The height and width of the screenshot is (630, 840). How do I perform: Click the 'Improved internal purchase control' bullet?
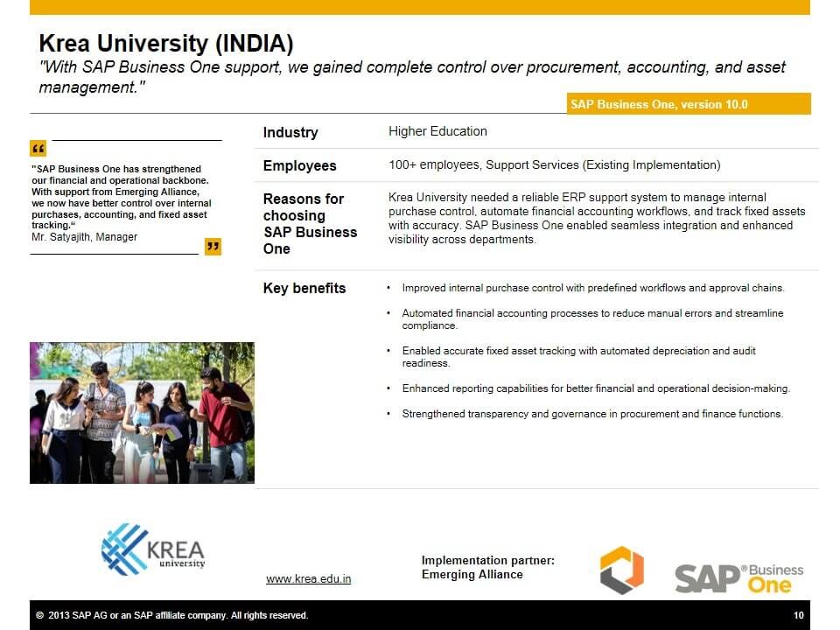point(593,288)
